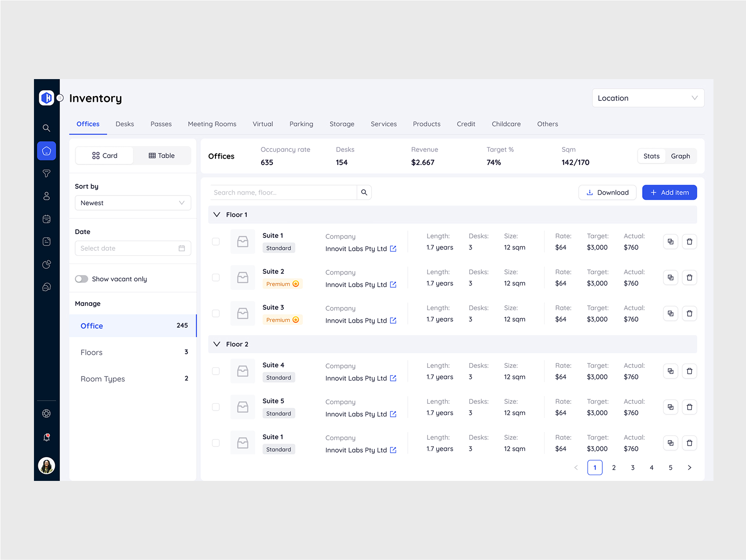Screen dimensions: 746x560
Task: Tick the checkbox beside Suite 4
Action: [216, 371]
